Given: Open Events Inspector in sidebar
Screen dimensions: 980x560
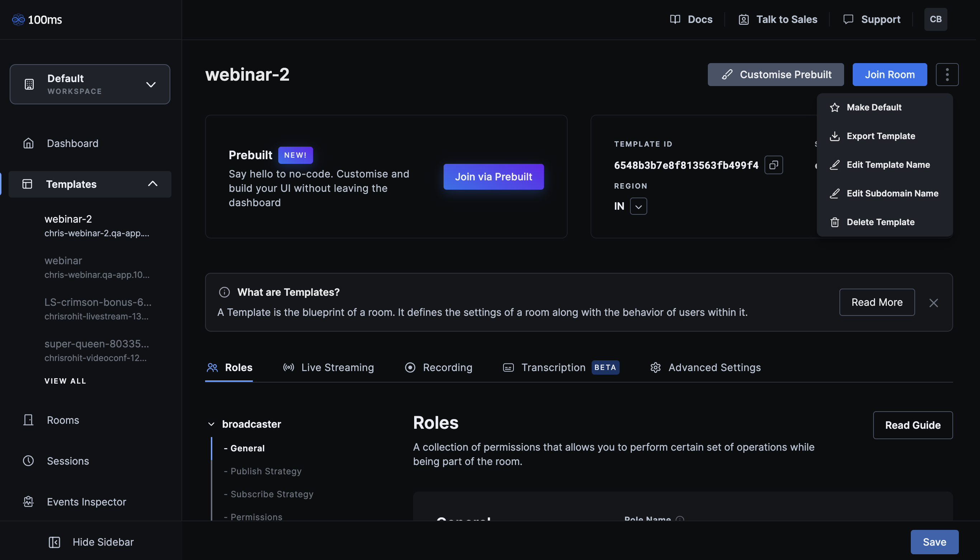Looking at the screenshot, I should tap(86, 502).
